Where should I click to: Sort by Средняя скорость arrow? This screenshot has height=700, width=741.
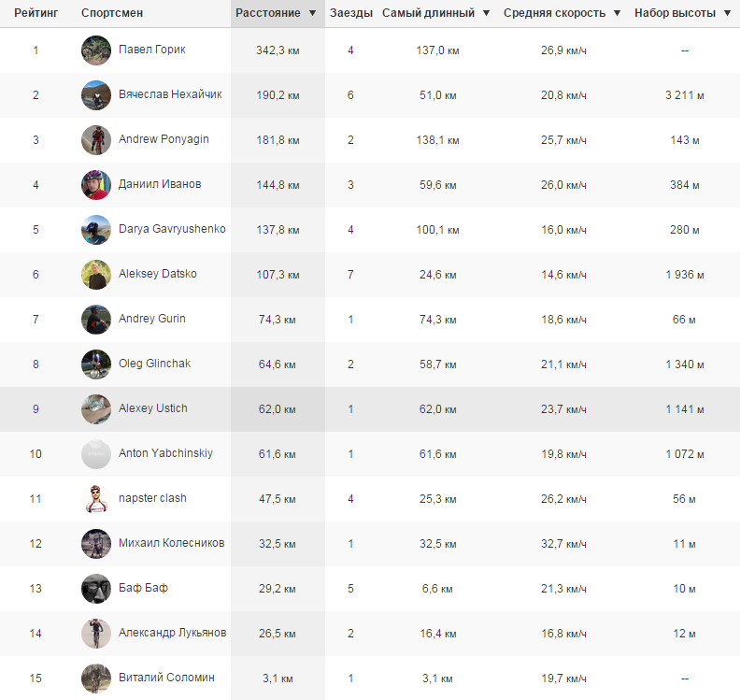tap(616, 14)
